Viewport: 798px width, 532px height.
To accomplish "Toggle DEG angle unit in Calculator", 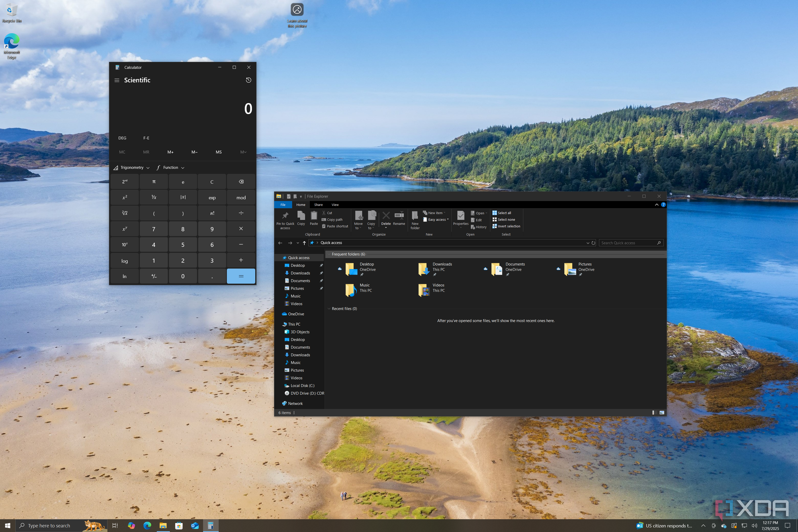I will [122, 138].
